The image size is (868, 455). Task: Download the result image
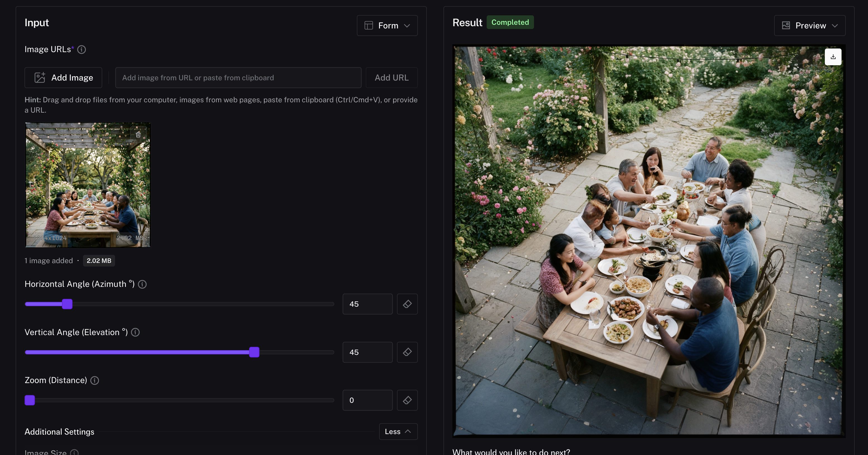pyautogui.click(x=833, y=57)
